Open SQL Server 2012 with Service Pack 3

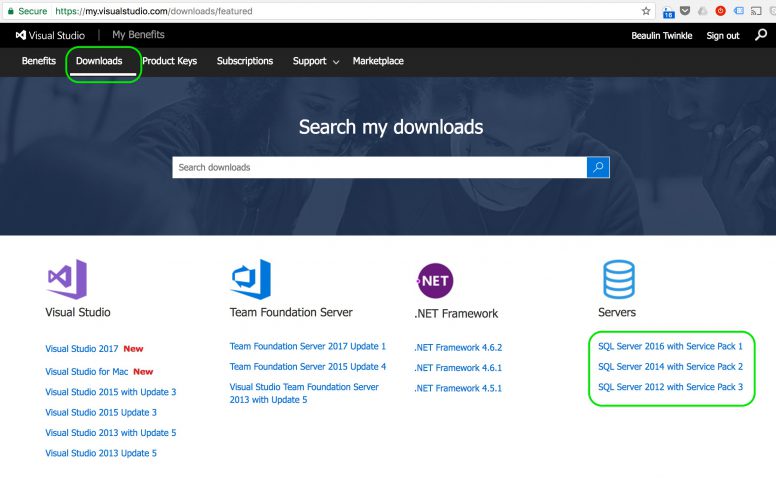point(670,387)
